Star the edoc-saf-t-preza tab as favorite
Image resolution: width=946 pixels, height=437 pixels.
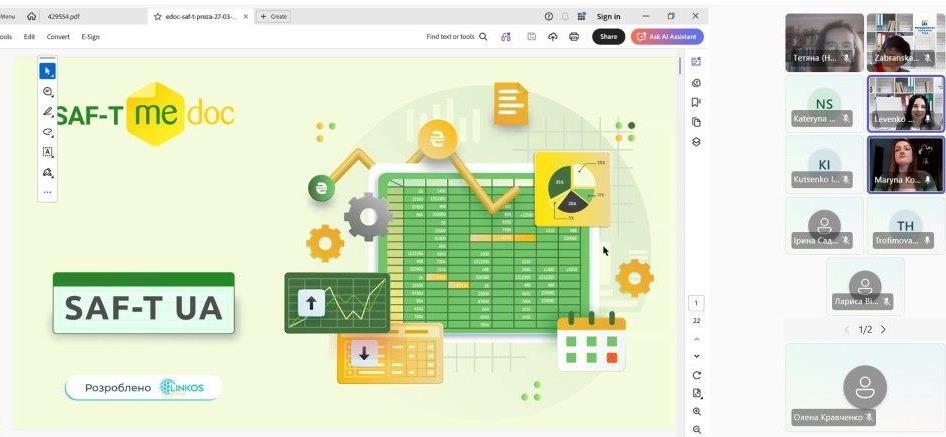coord(158,16)
